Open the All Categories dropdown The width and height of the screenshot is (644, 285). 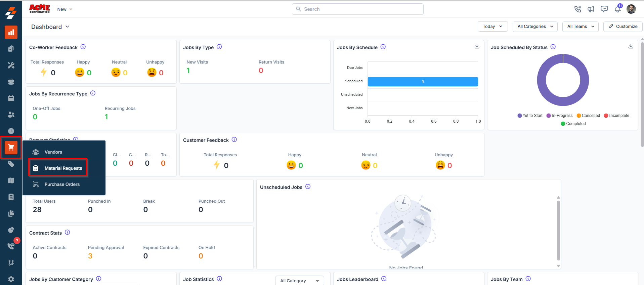pos(535,27)
